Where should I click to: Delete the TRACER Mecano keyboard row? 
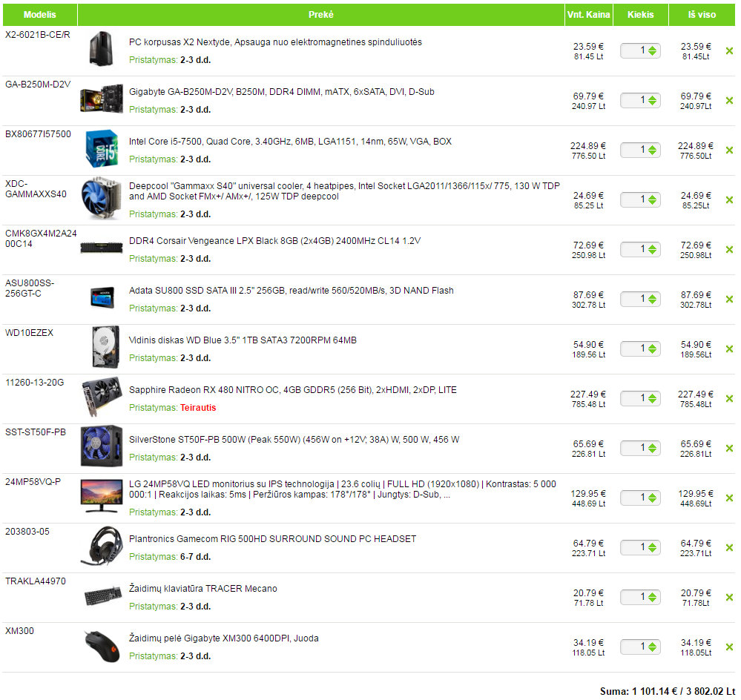coord(729,598)
